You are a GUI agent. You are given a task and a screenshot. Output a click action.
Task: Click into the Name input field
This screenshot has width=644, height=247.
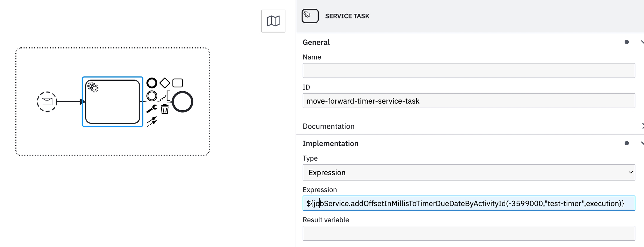pos(469,71)
